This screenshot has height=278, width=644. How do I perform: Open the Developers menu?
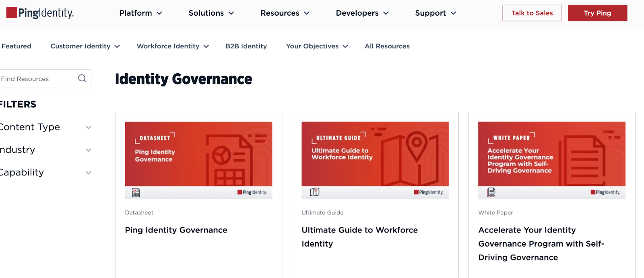point(362,13)
